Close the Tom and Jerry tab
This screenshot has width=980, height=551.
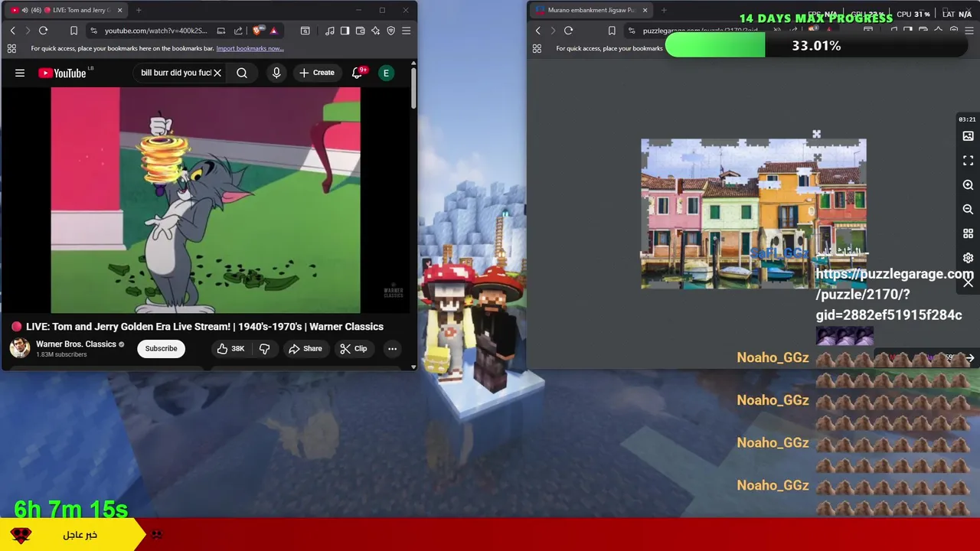coord(119,10)
